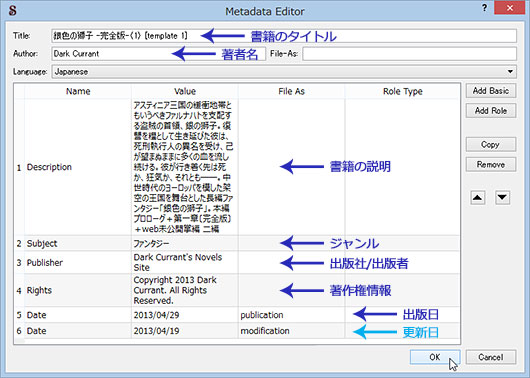The image size is (530, 378).
Task: Click the Add Basic button
Action: [491, 91]
